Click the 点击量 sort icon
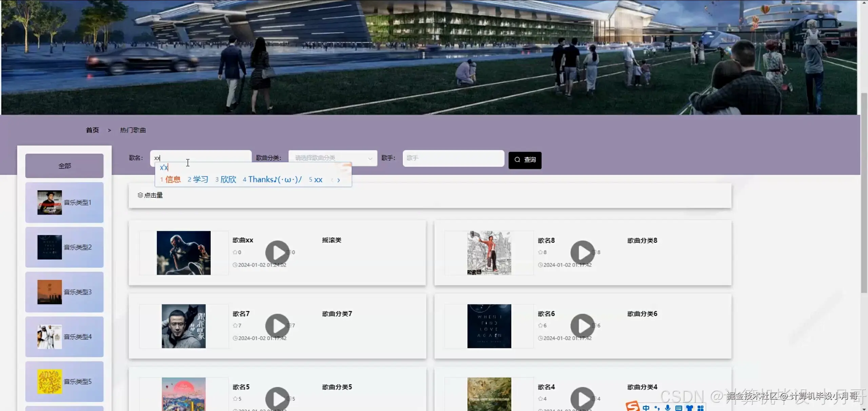 coord(140,195)
